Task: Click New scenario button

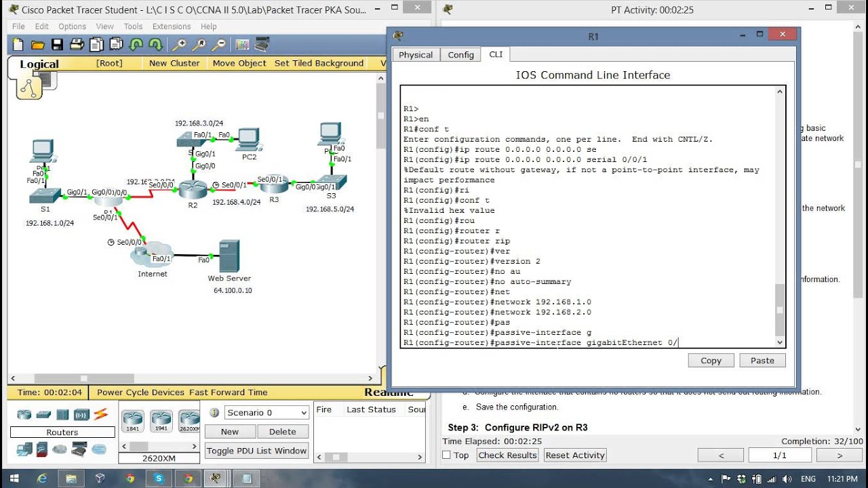Action: coord(230,432)
